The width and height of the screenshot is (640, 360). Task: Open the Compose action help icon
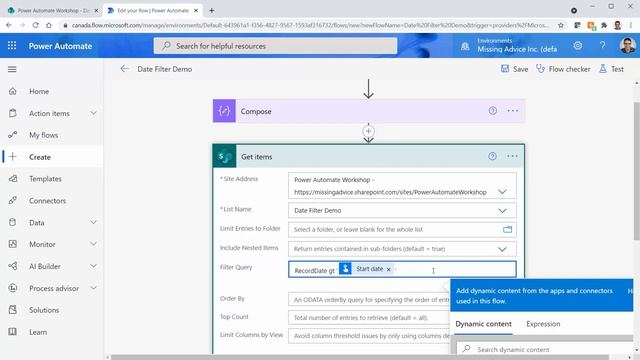pyautogui.click(x=493, y=111)
